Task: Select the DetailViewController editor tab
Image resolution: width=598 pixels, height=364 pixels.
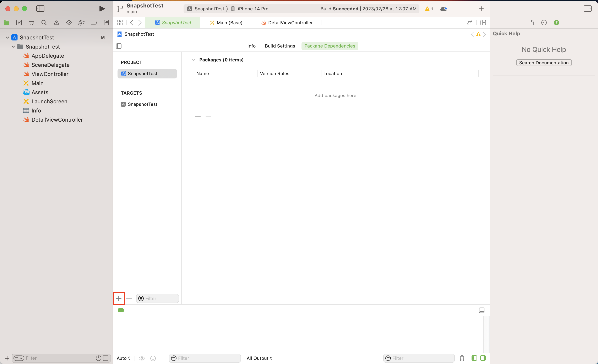Action: (290, 23)
